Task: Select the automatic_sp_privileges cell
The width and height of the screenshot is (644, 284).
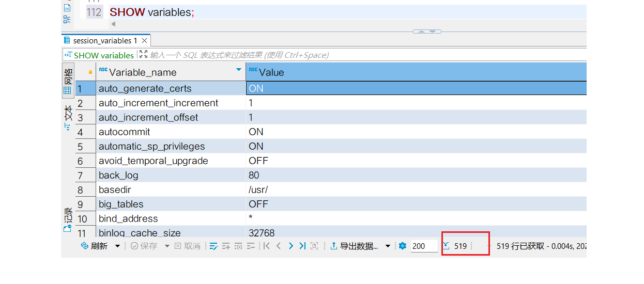Action: 171,146
